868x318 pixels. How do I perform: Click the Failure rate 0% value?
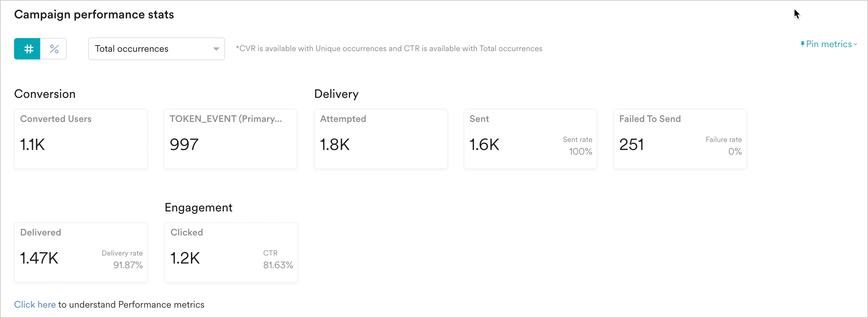[735, 151]
